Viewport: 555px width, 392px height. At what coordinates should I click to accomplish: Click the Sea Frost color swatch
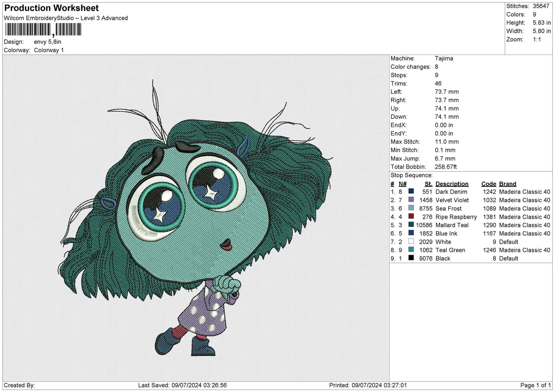(411, 208)
